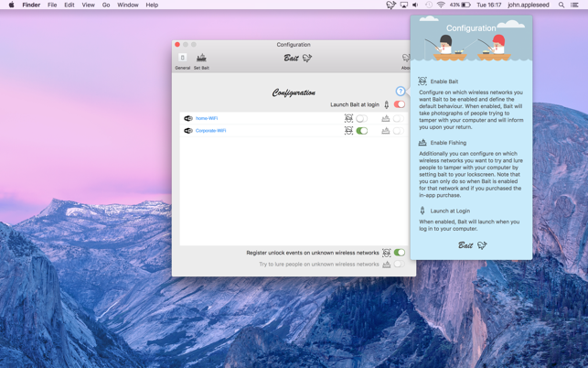The image size is (588, 368).
Task: Click the battery 43% indicator
Action: coord(460,5)
